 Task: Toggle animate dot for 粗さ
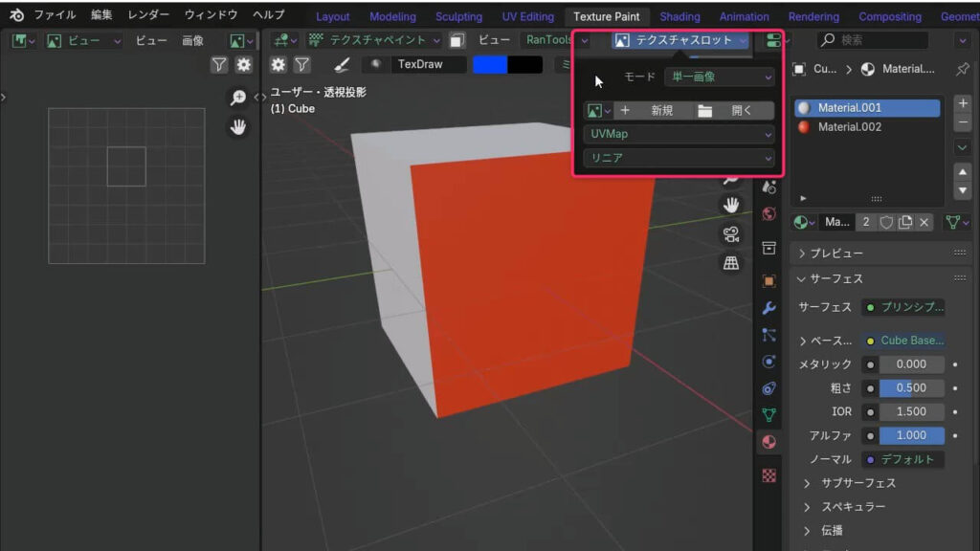955,388
